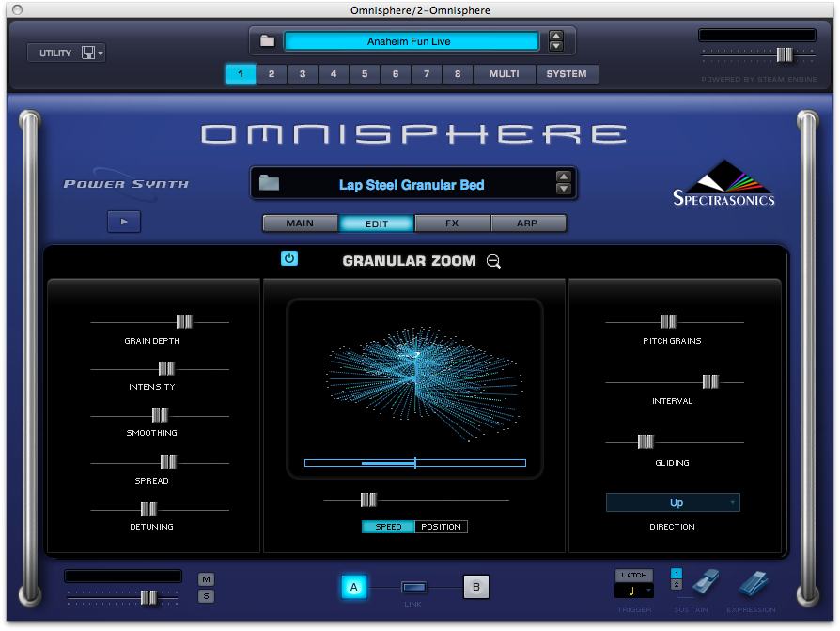Switch to the FX tab

tap(452, 223)
